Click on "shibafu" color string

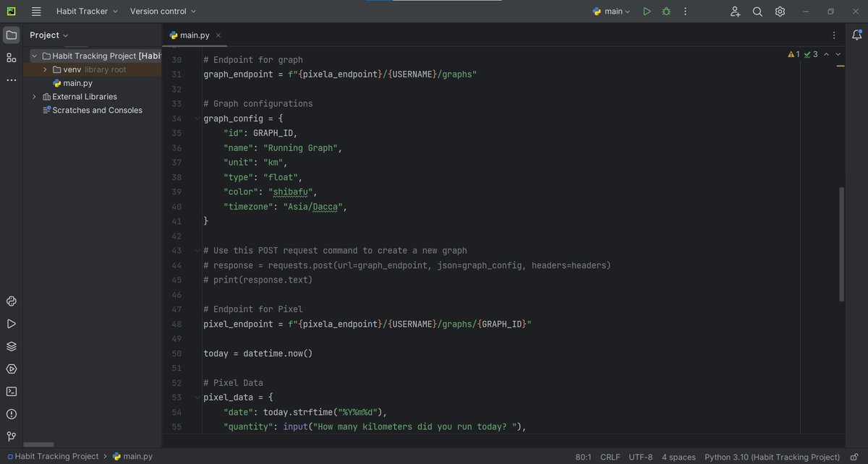[x=290, y=192]
